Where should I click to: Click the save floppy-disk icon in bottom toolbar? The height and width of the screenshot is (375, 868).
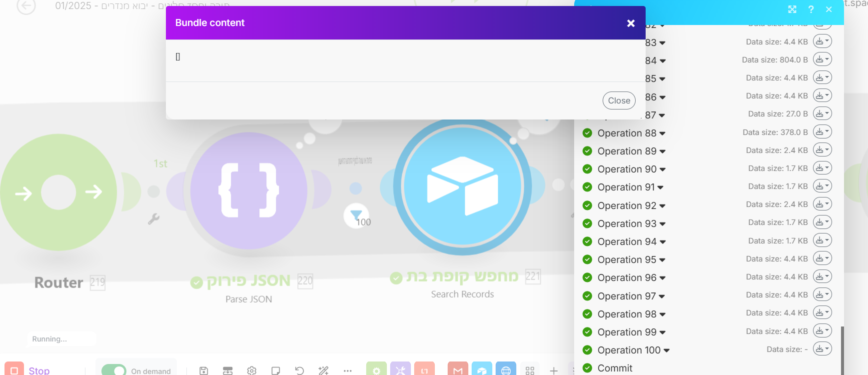(204, 370)
